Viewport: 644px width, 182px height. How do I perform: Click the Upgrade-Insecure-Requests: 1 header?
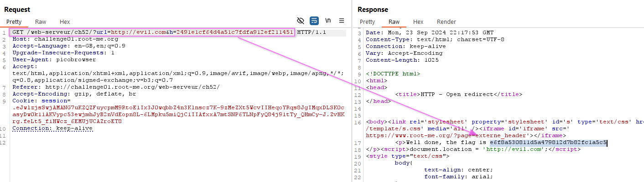63,53
